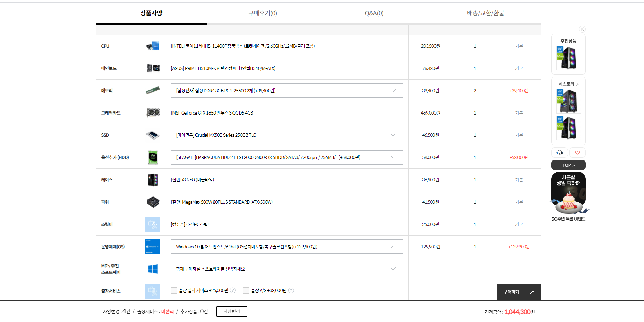Viewport: 644px width, 322px height.
Task: Open help for on-site install service
Action: point(233,290)
